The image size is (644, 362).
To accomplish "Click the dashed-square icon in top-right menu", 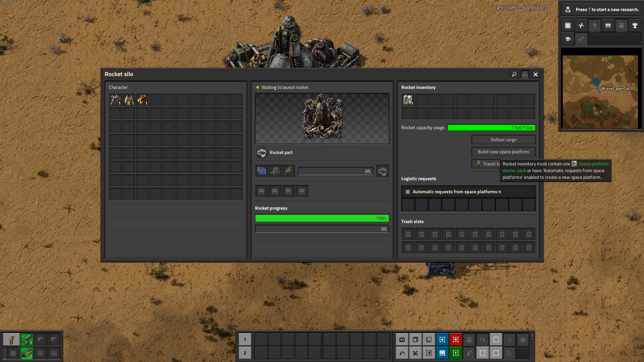I will [568, 25].
